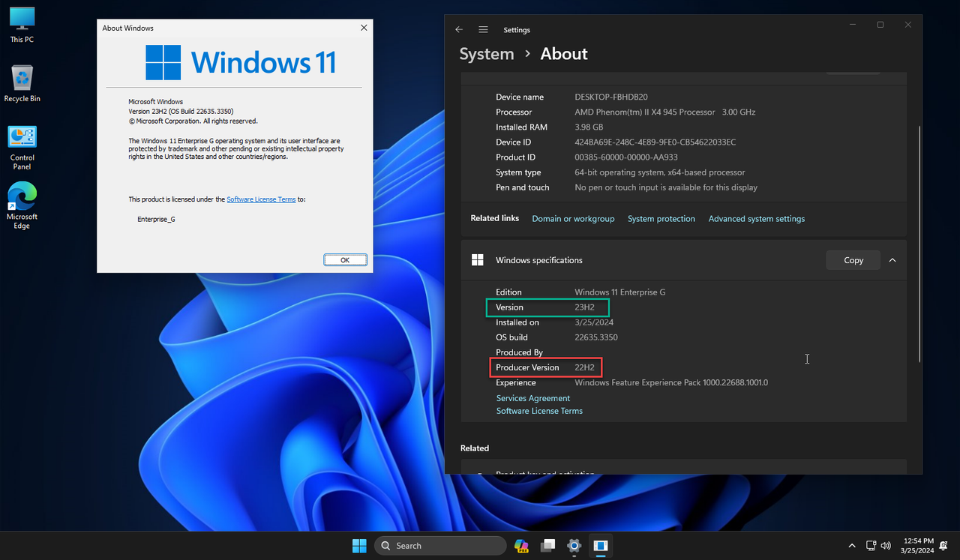
Task: Click OS build value 22635.3350
Action: point(596,337)
